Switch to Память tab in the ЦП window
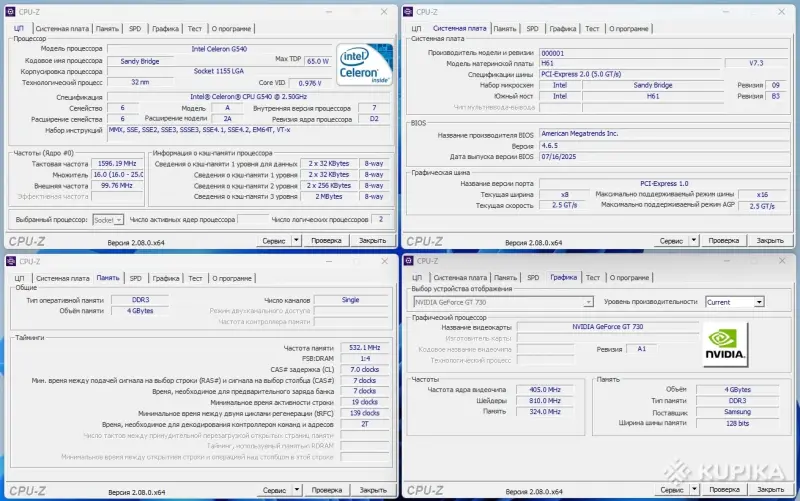Screen dimensions: 800x501 pos(107,29)
